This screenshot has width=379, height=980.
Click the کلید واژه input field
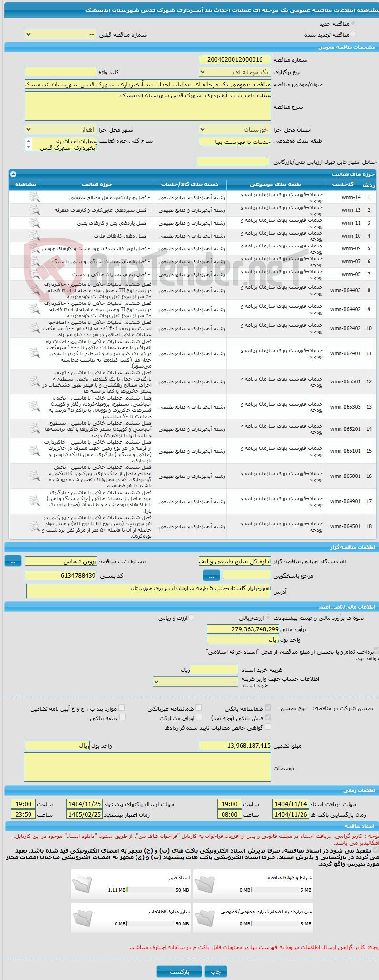[x=60, y=72]
